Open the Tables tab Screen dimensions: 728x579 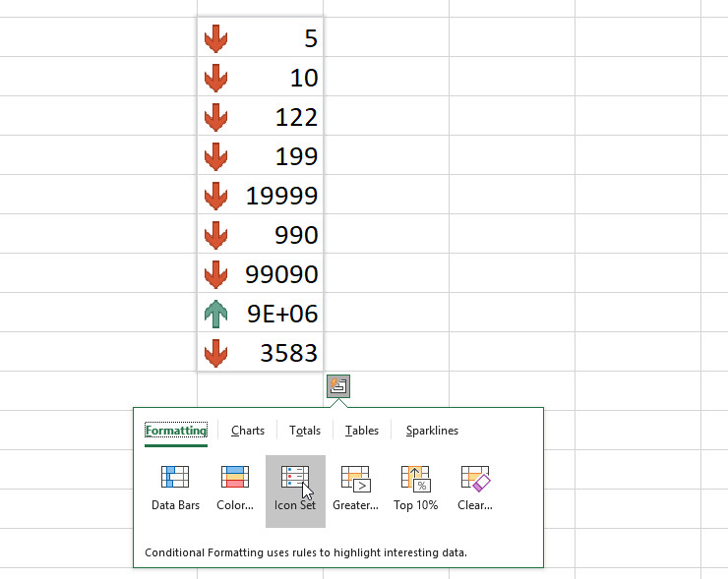(x=362, y=431)
